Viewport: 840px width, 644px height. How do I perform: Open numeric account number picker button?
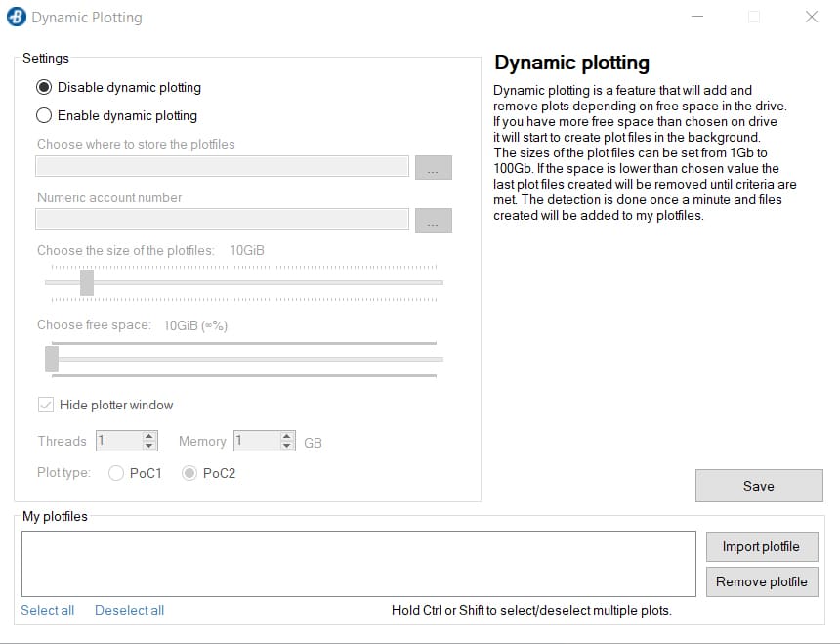433,221
